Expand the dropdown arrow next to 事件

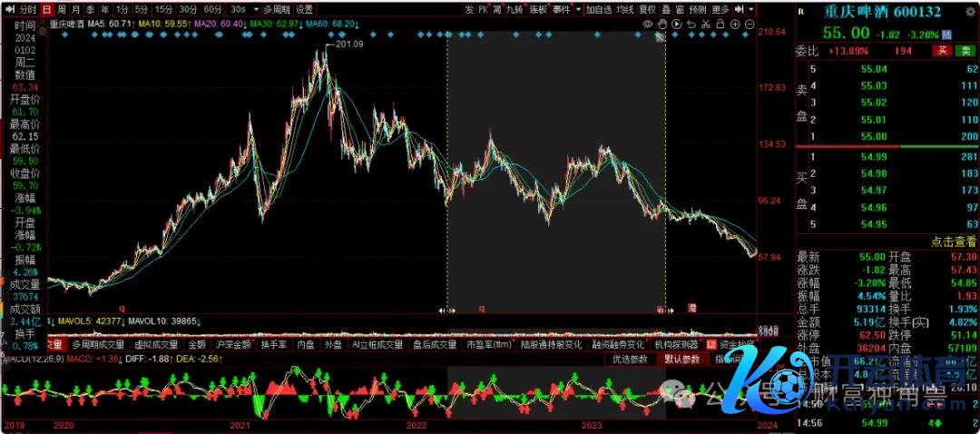[577, 9]
